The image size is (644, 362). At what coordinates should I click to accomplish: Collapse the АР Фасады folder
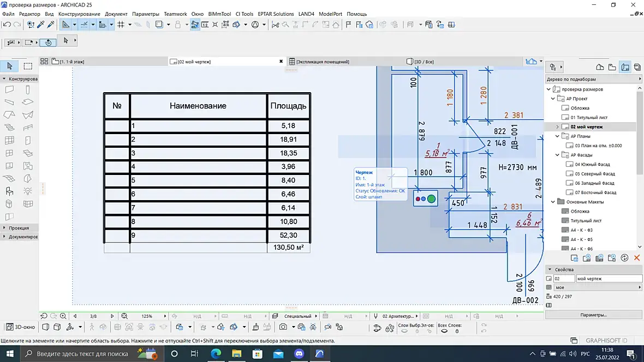tap(557, 155)
